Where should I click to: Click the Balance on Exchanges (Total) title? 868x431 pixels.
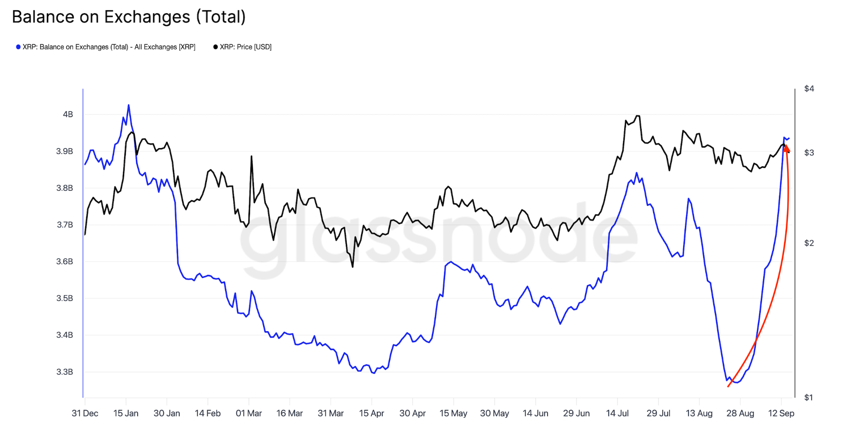pos(129,17)
